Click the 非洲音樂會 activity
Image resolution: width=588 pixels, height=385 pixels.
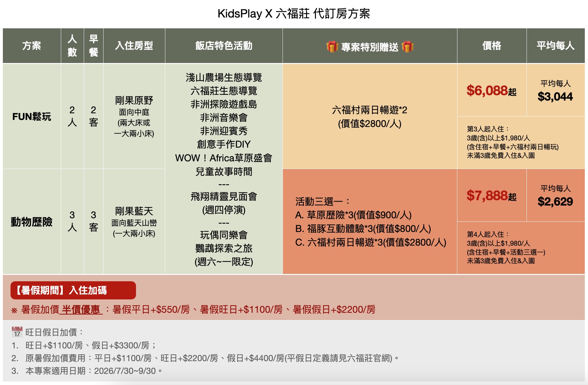tap(224, 117)
